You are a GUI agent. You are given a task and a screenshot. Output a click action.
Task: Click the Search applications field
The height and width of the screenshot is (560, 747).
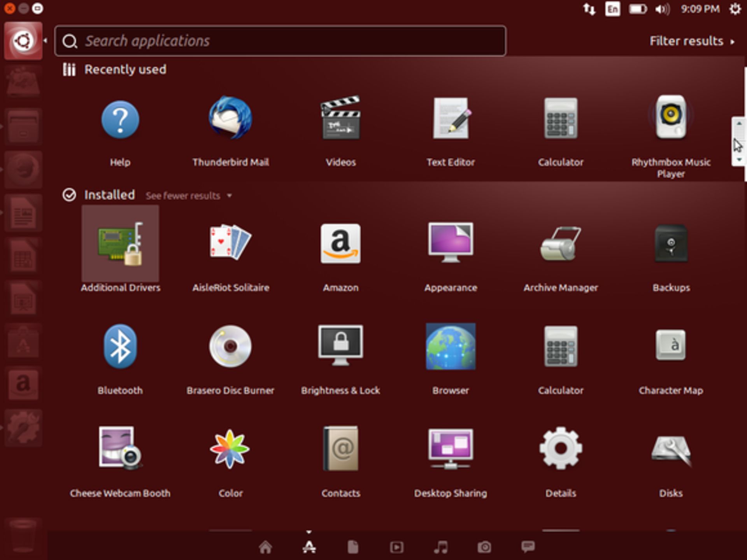(280, 41)
